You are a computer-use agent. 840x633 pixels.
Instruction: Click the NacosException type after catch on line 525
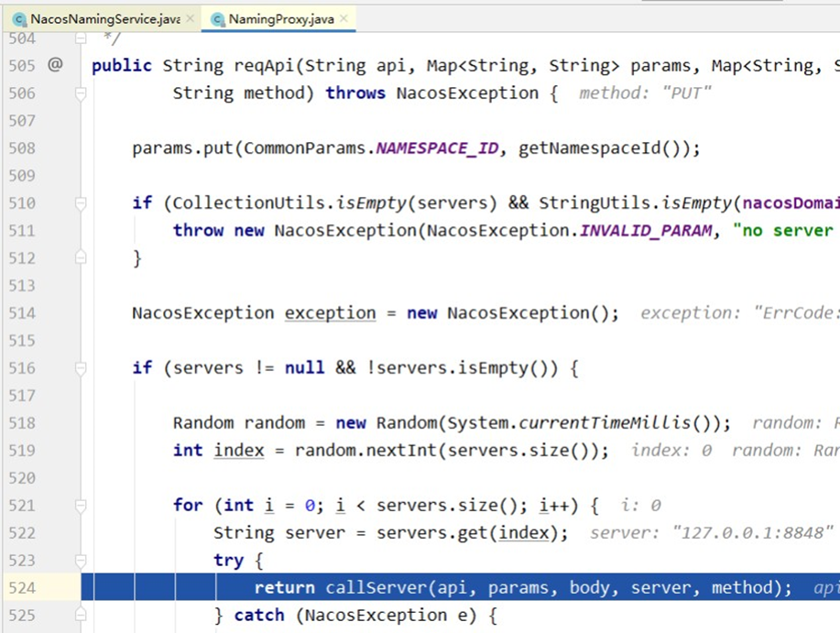point(376,616)
